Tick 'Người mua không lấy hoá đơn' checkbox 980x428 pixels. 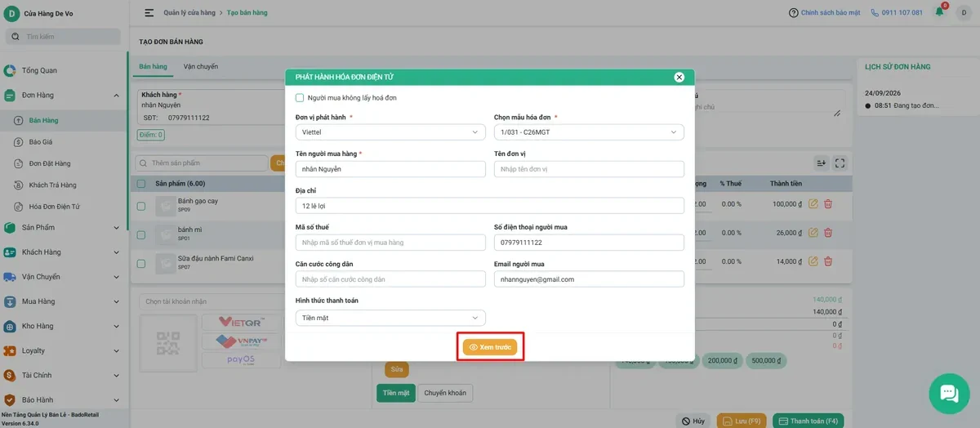pos(300,98)
